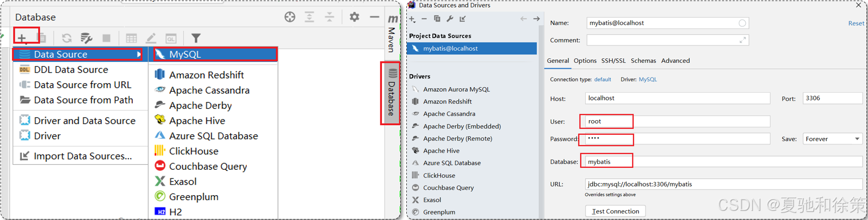The width and height of the screenshot is (868, 220).
Task: Click the import arrow icon in Data Sources dialog
Action: point(463,19)
